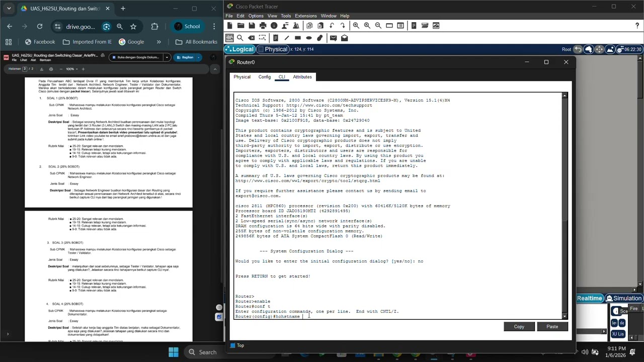Select the CLI tab of Router0
Image resolution: width=644 pixels, height=362 pixels.
coord(282,77)
